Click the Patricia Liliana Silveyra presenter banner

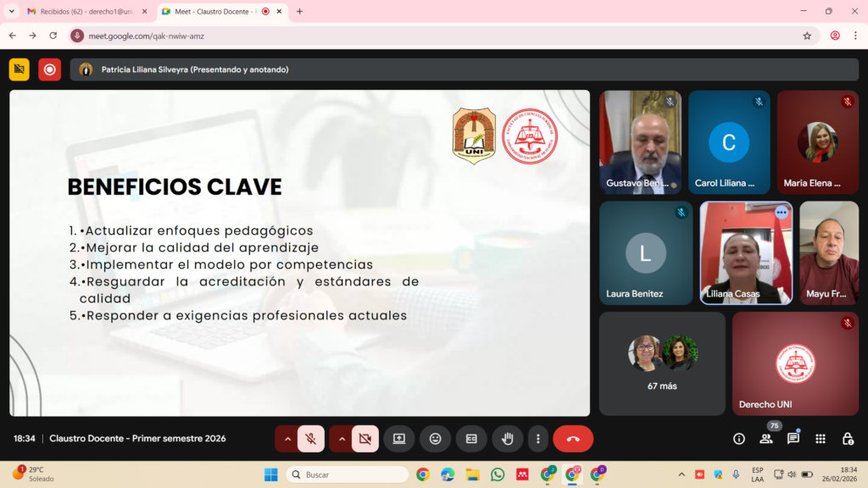coord(195,69)
